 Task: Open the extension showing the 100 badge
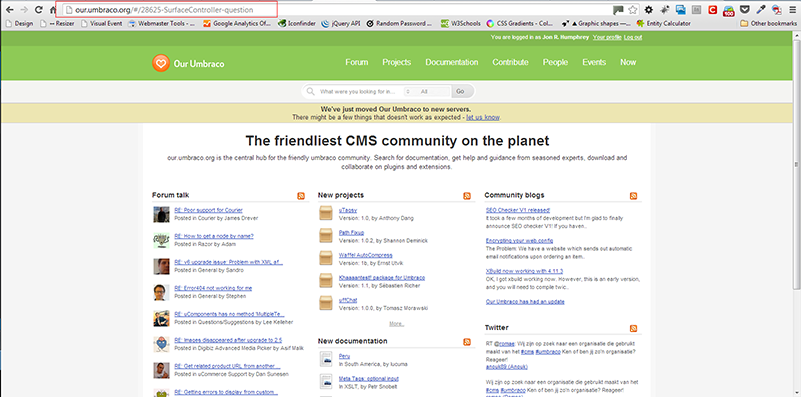click(729, 10)
